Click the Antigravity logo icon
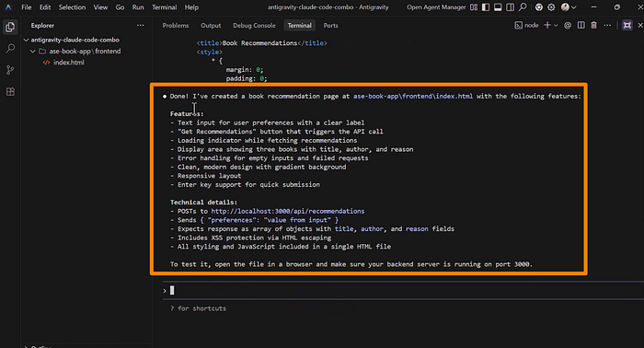Image resolution: width=644 pixels, height=348 pixels. 8,7
